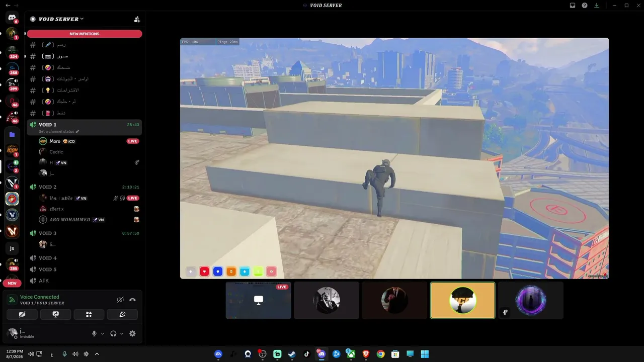Show hidden system tray icons chevron
The height and width of the screenshot is (362, 644).
[x=97, y=354]
